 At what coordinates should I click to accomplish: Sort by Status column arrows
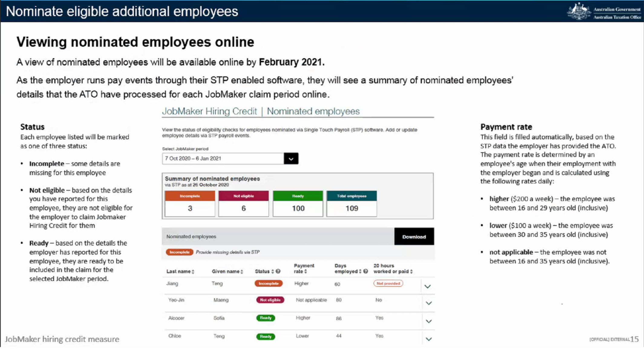(272, 272)
